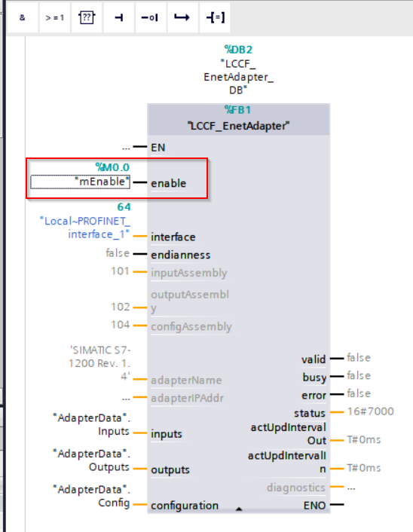Select the "AdapterData".Inputs operand
Screen dimensions: 413x532
pyautogui.click(x=92, y=424)
